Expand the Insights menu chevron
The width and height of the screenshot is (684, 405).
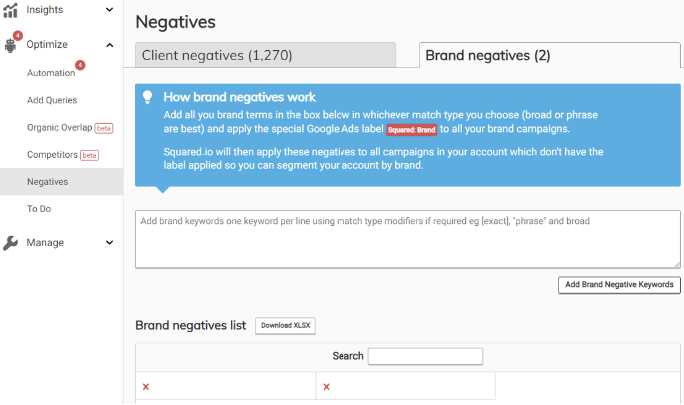[109, 10]
